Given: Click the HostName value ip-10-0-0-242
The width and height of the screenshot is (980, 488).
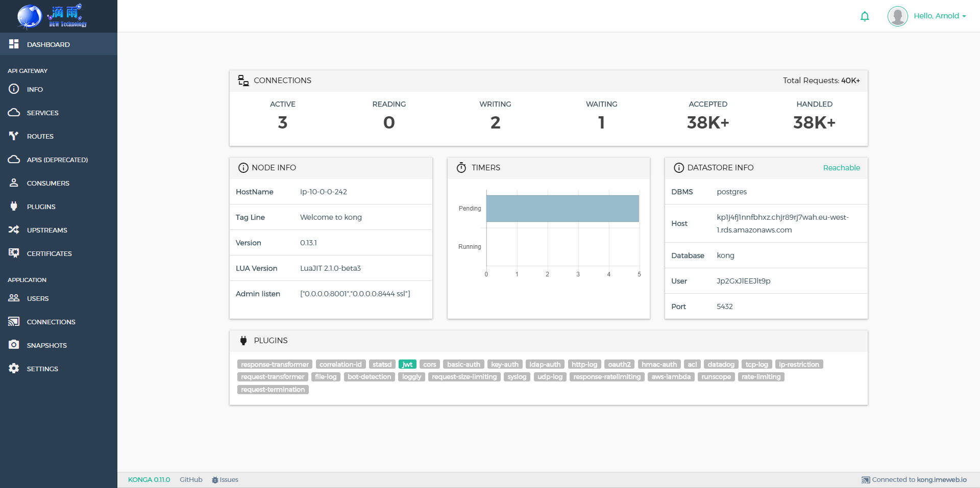Looking at the screenshot, I should (x=324, y=192).
